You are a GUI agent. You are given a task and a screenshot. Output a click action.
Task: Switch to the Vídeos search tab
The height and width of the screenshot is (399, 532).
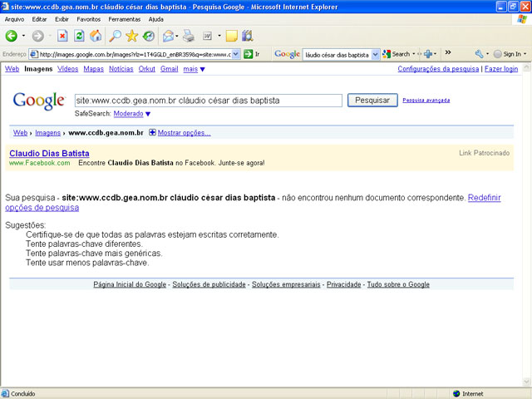pyautogui.click(x=67, y=69)
